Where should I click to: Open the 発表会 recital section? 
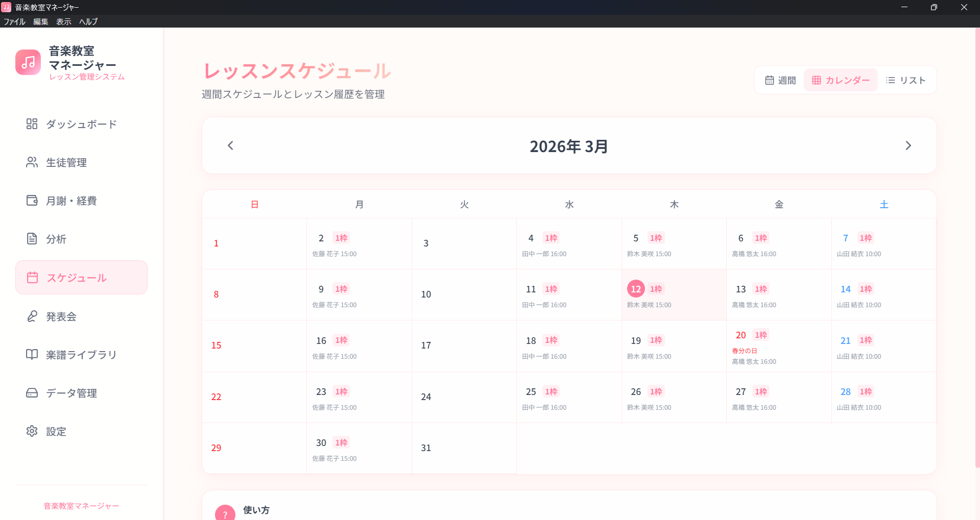[x=32, y=316]
